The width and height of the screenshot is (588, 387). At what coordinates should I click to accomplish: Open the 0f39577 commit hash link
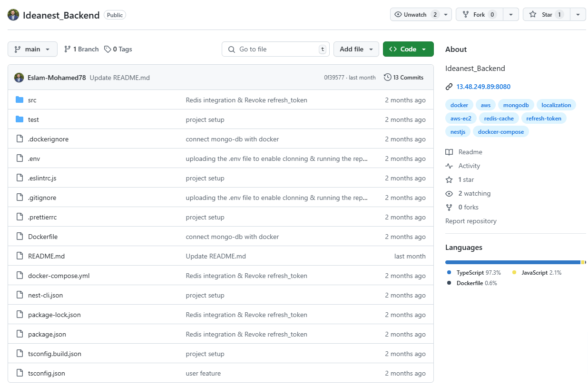tap(334, 78)
